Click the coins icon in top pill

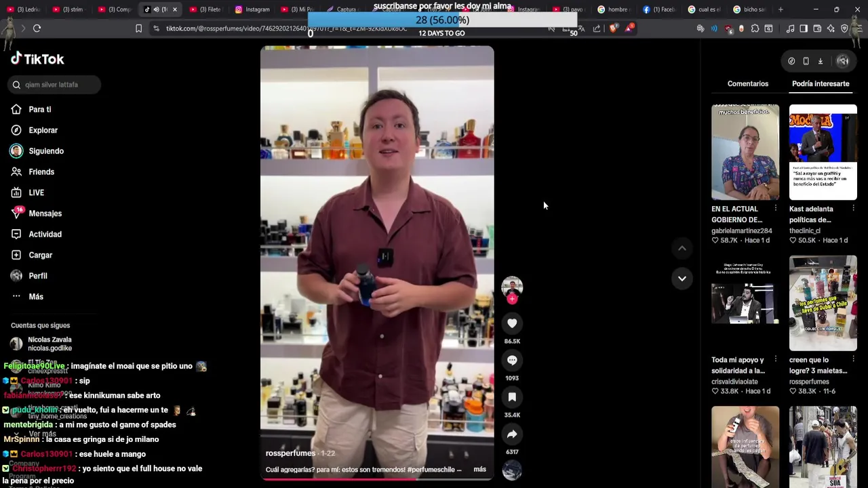(x=791, y=61)
